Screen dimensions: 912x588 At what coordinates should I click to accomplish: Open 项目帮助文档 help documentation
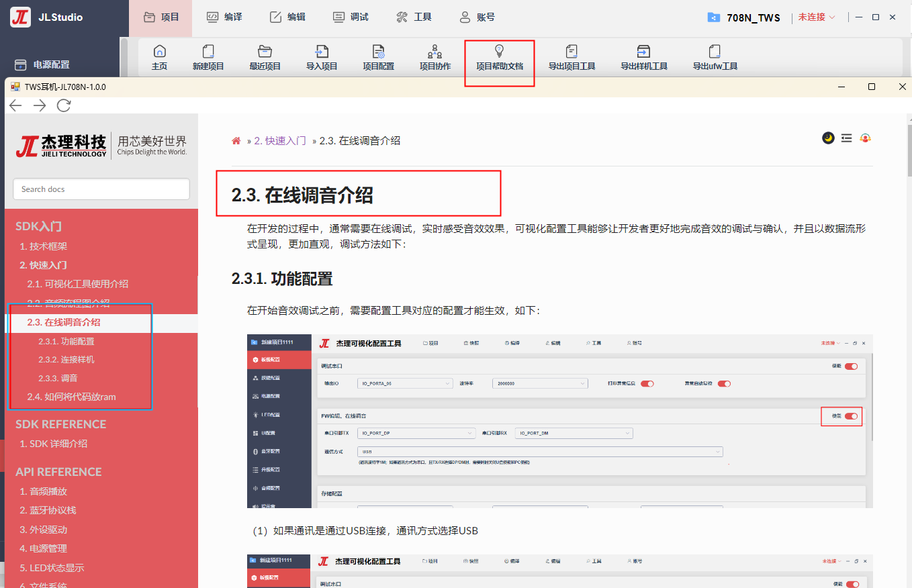click(499, 57)
